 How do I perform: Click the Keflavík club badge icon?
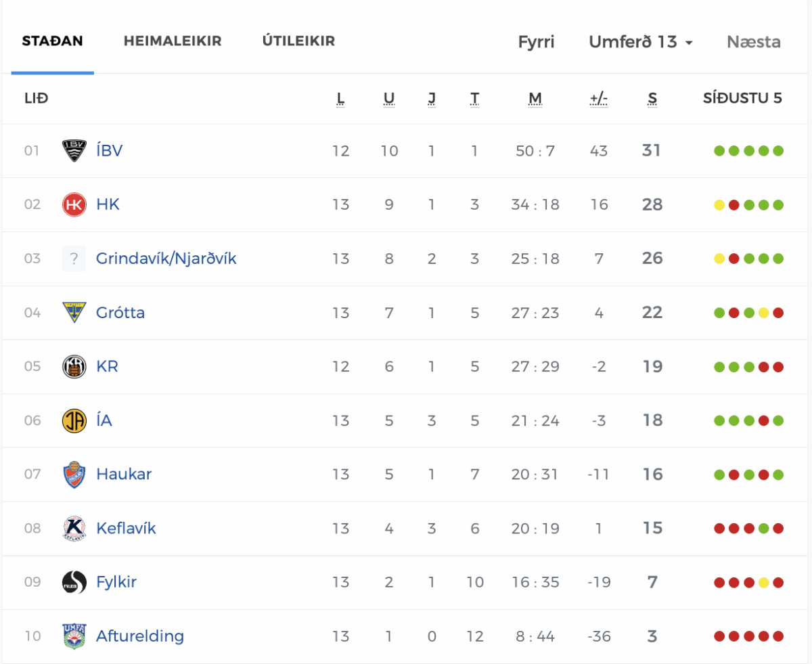click(74, 528)
